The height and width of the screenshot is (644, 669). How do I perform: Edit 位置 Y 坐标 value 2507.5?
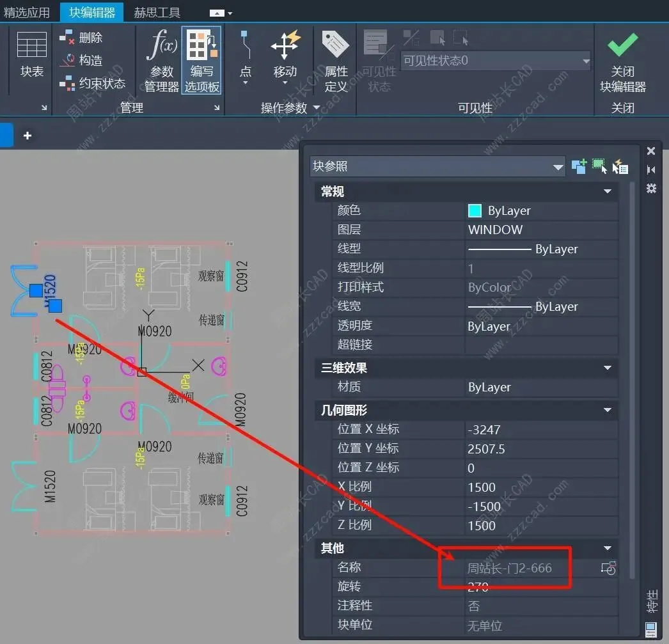pos(541,449)
